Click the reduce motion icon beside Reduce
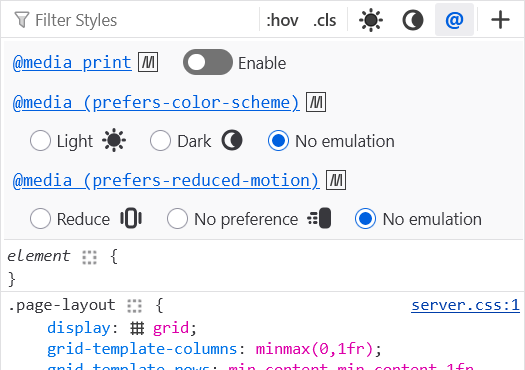The image size is (525, 370). pyautogui.click(x=131, y=218)
